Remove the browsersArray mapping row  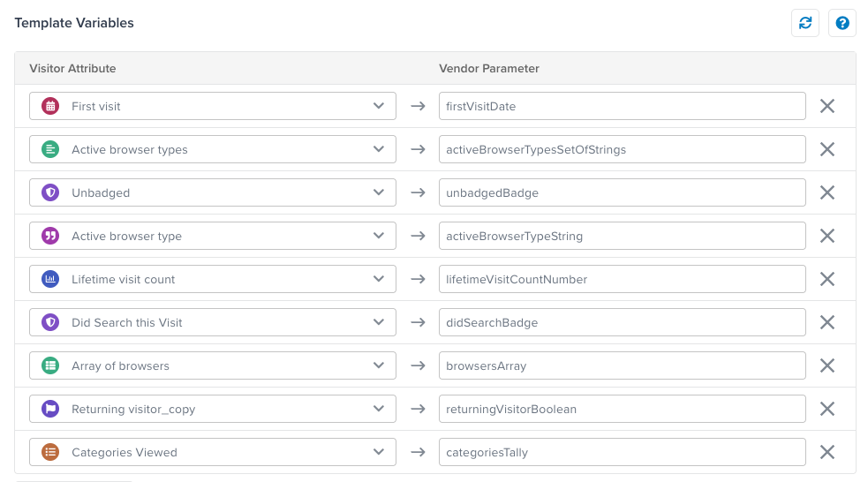[x=827, y=365]
